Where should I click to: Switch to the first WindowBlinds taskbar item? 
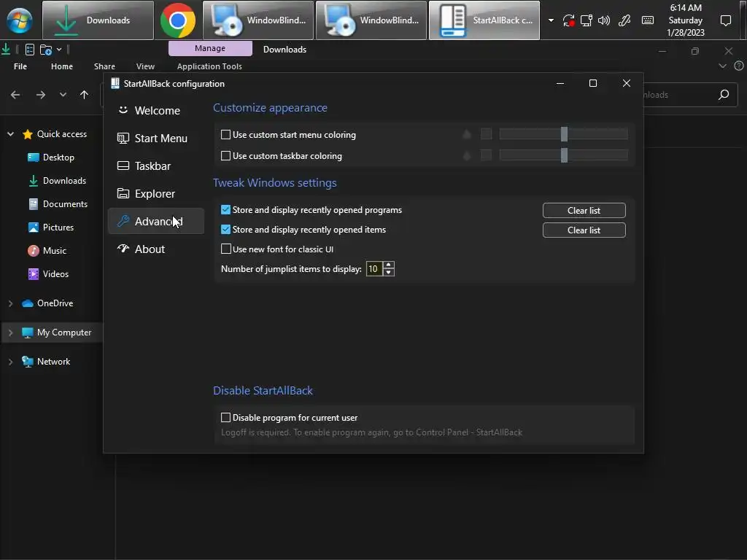click(x=258, y=20)
